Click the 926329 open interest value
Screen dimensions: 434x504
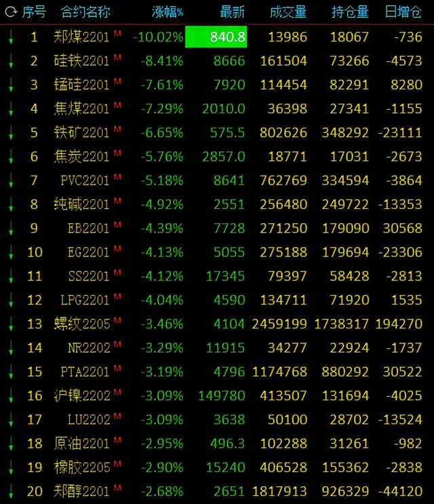[x=345, y=491]
